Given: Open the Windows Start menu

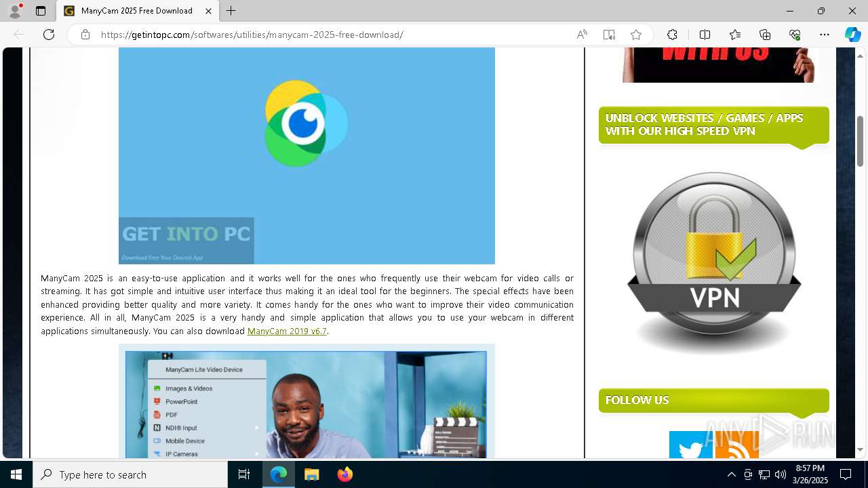Looking at the screenshot, I should click(16, 474).
